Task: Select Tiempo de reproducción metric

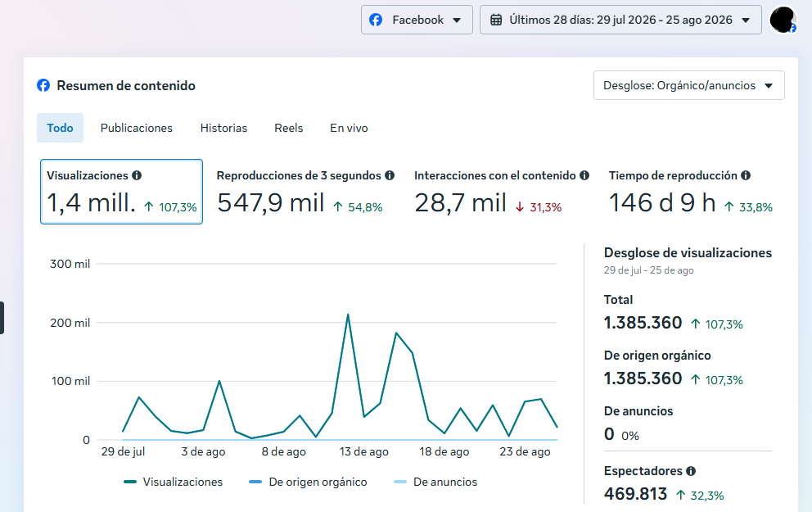Action: pos(691,192)
